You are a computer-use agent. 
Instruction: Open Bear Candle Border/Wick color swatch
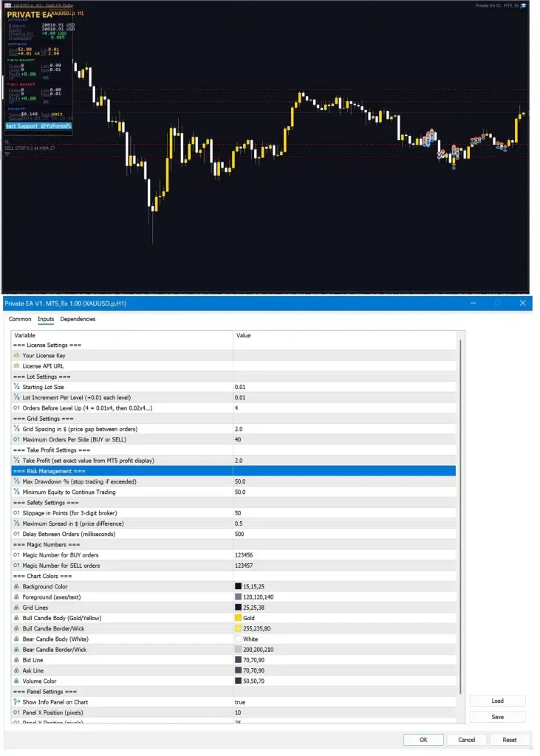238,650
